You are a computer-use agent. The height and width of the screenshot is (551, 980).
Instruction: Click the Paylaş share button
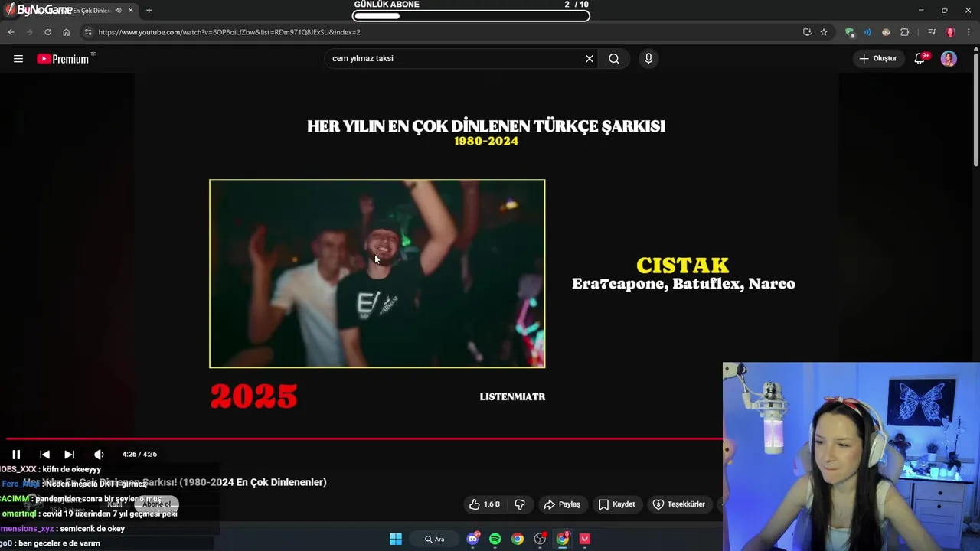point(562,504)
